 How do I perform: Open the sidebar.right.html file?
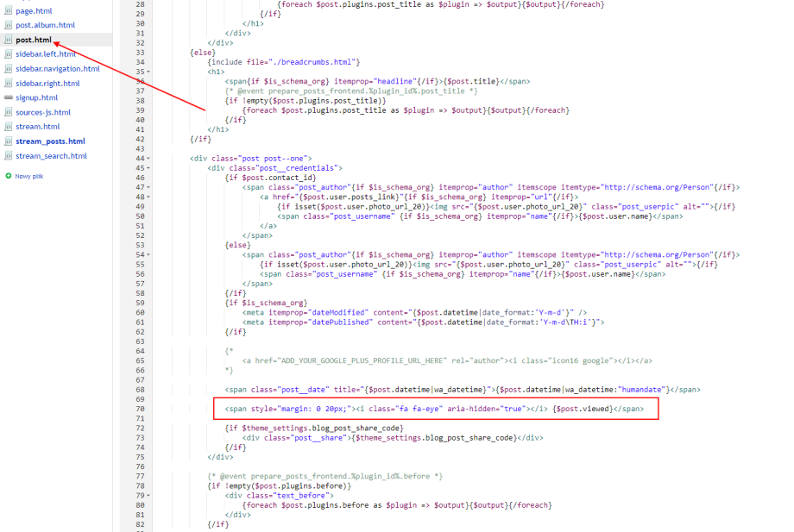(47, 84)
